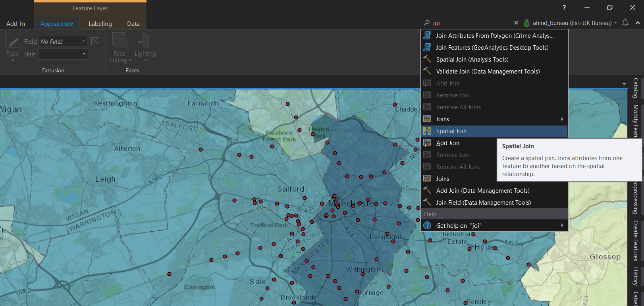644x306 pixels.
Task: Click the Salford map label
Action: (291, 189)
